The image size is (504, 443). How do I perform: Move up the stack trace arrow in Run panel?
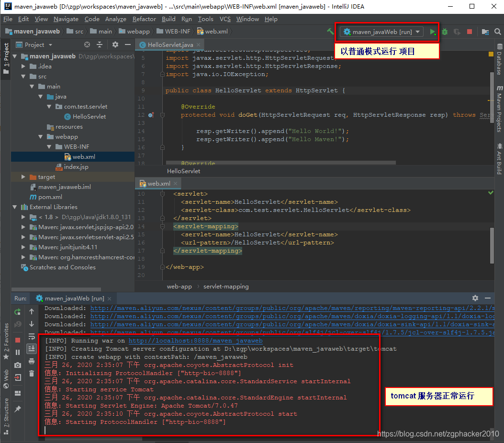[32, 311]
